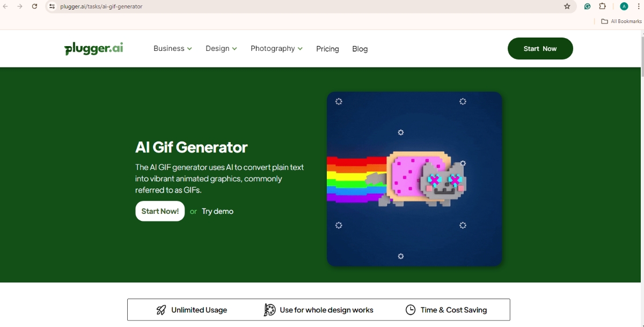Click the rocket icon beside Unlimited Usage

click(x=161, y=310)
